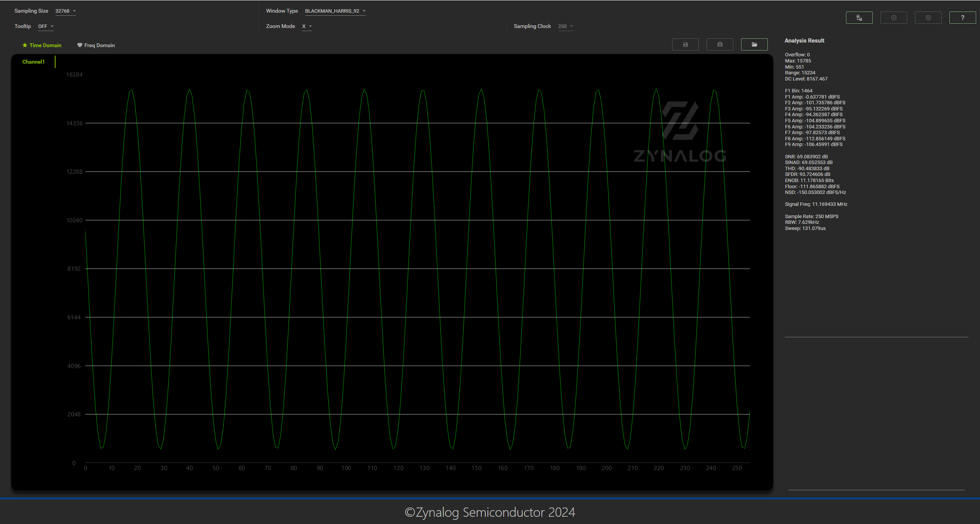Screen dimensions: 980x524
Task: Select the Channel1 tab
Action: [x=33, y=62]
